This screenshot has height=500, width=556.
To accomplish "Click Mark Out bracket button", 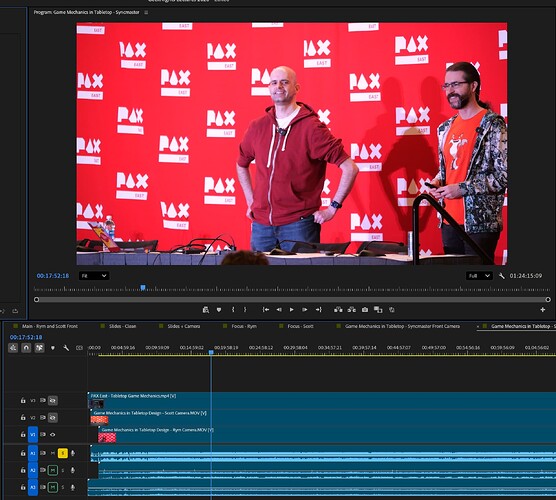I will tap(245, 310).
